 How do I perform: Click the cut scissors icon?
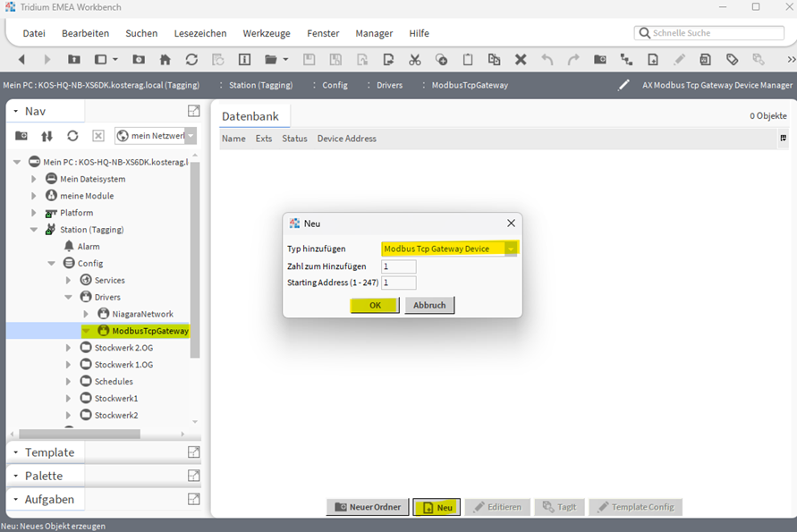point(415,59)
